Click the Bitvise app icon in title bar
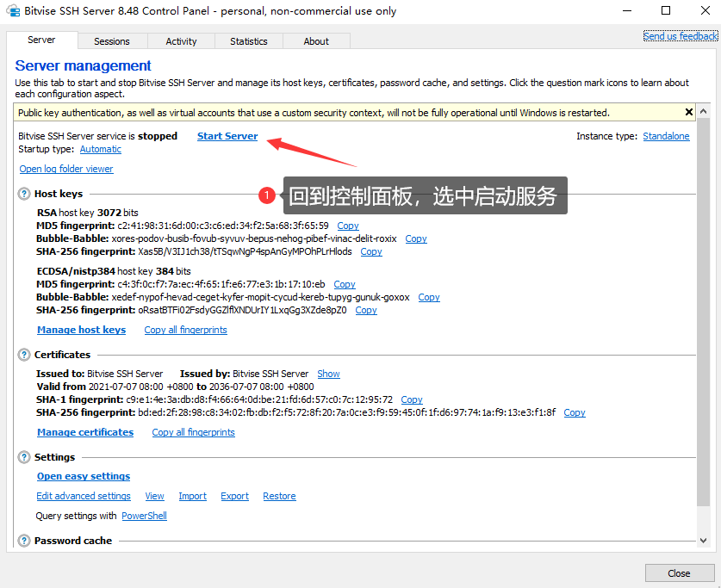The width and height of the screenshot is (721, 588). coord(13,10)
